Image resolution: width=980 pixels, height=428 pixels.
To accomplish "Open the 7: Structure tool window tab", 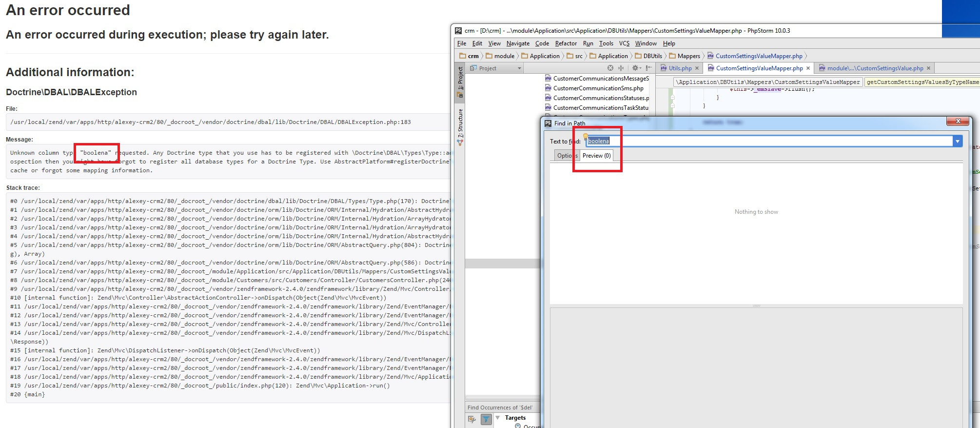I will click(x=460, y=127).
